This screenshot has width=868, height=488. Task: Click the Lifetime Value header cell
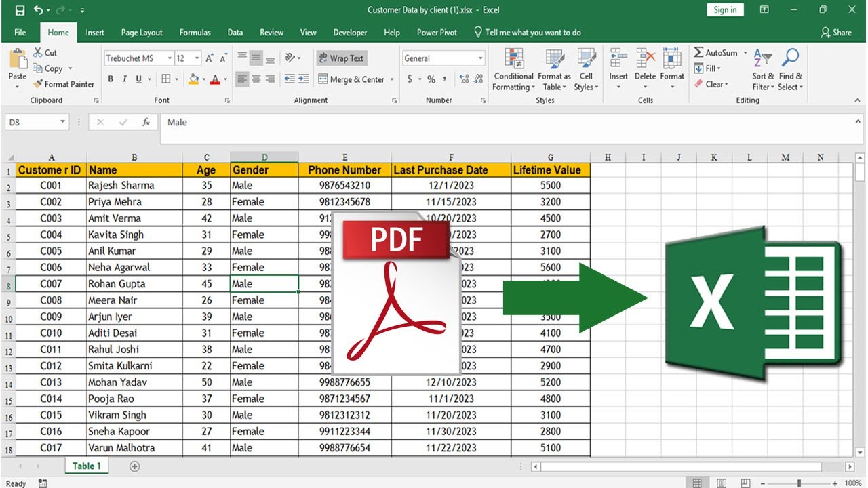[x=551, y=169]
